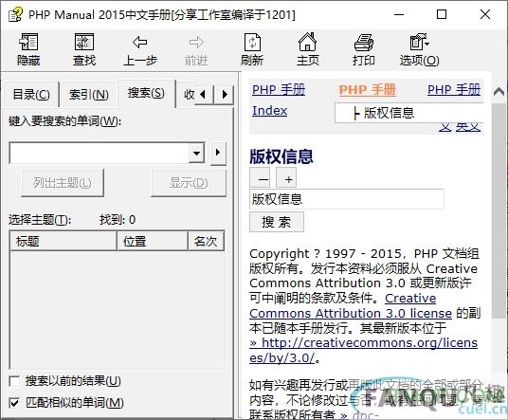Screen dimensions: 508x420
Task: Enable 搜索以前的结果(U) checkbox
Action: point(14,381)
